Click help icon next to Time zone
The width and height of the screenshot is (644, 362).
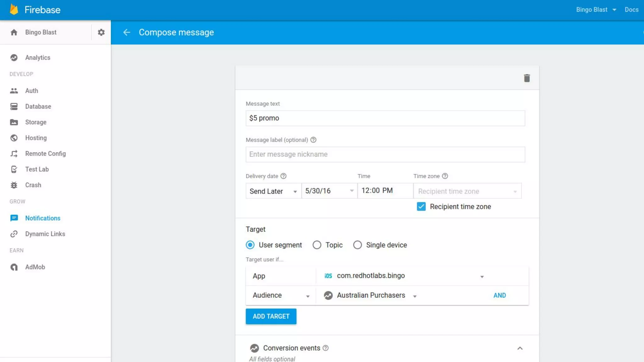click(445, 176)
